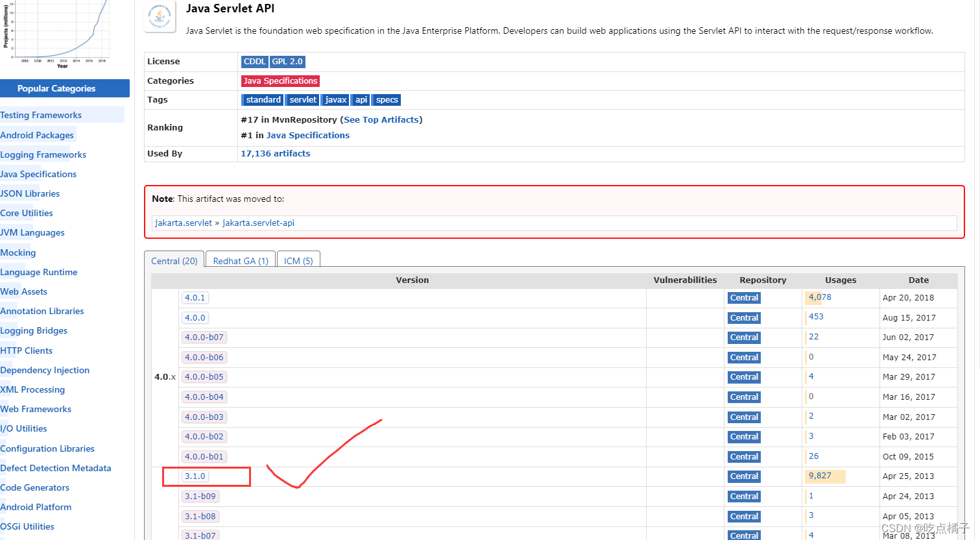
Task: Open Annotation Libraries category
Action: [42, 311]
